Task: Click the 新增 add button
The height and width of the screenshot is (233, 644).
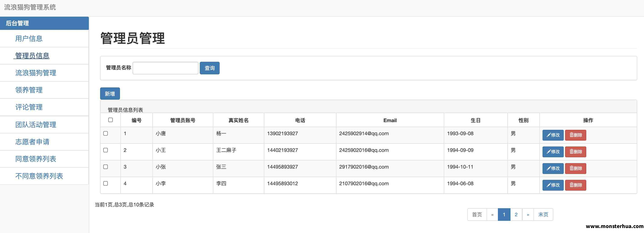Action: [110, 94]
